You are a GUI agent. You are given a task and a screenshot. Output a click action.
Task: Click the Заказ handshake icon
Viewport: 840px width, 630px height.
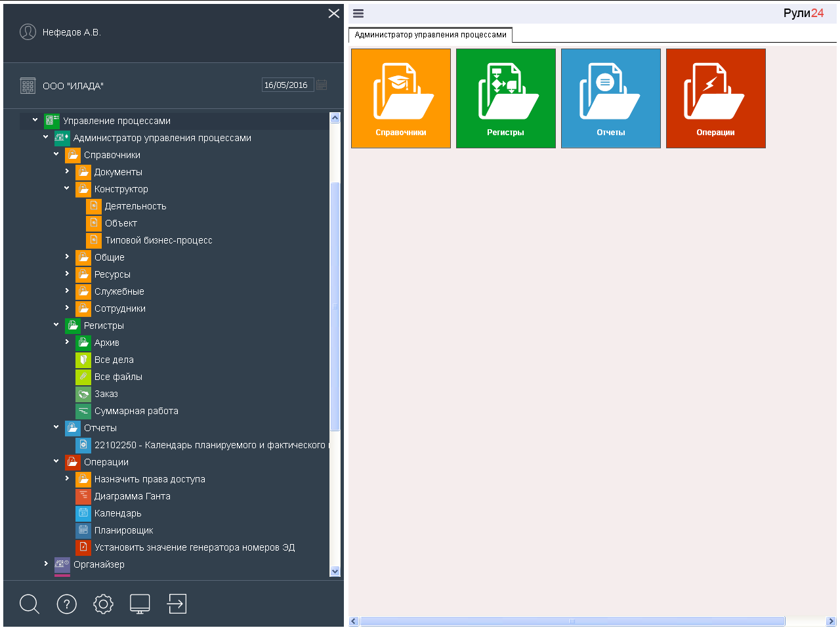[x=83, y=394]
